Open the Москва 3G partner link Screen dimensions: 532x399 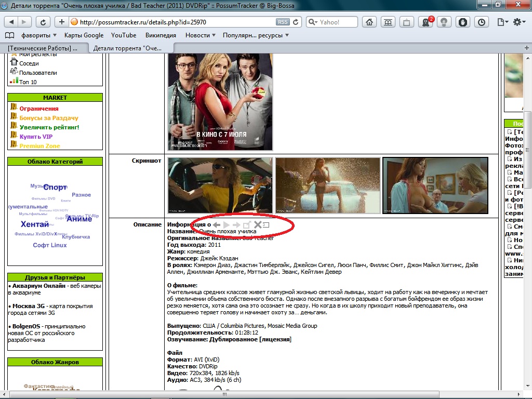tap(29, 306)
